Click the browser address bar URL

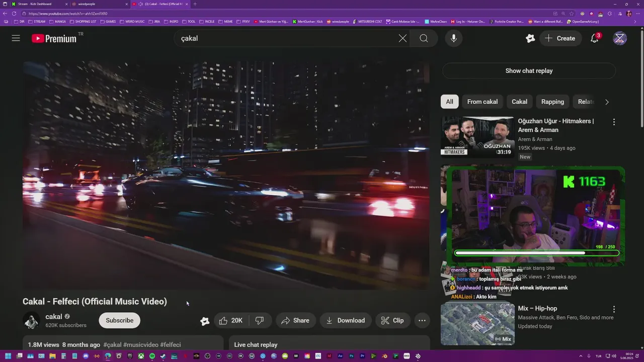click(x=68, y=14)
